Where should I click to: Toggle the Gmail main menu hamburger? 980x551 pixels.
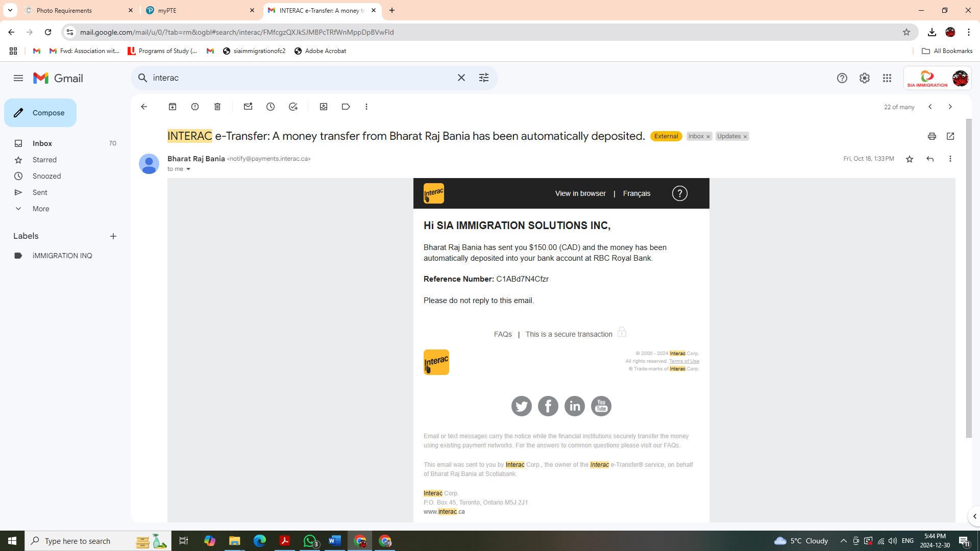(18, 78)
